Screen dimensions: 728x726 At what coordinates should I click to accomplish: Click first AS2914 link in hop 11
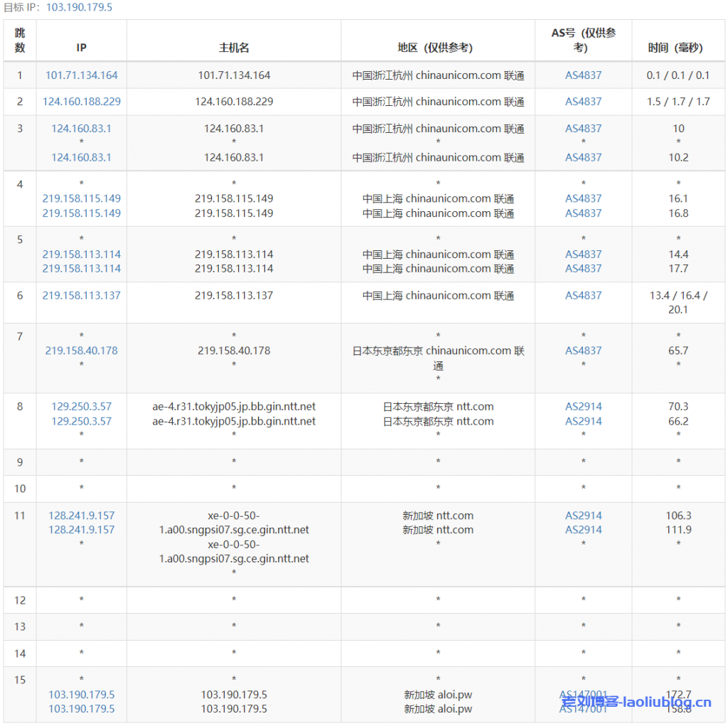(x=583, y=516)
